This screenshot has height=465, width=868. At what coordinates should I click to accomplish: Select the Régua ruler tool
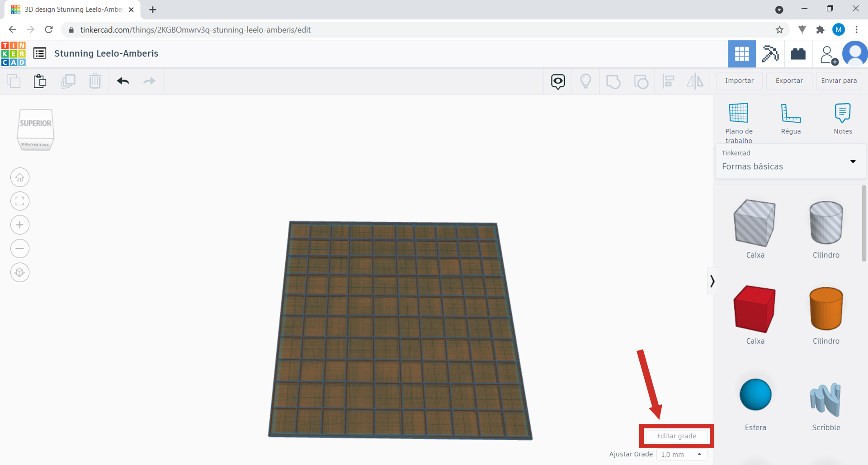[791, 119]
